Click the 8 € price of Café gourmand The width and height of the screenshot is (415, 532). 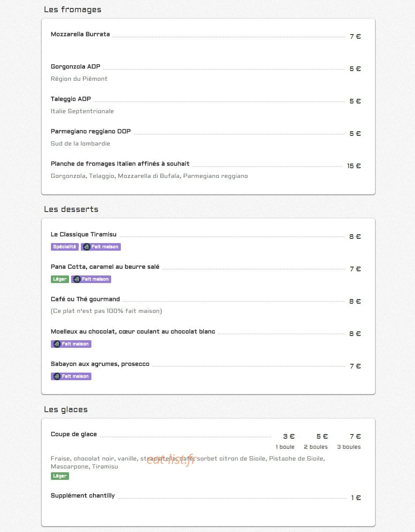pyautogui.click(x=355, y=302)
